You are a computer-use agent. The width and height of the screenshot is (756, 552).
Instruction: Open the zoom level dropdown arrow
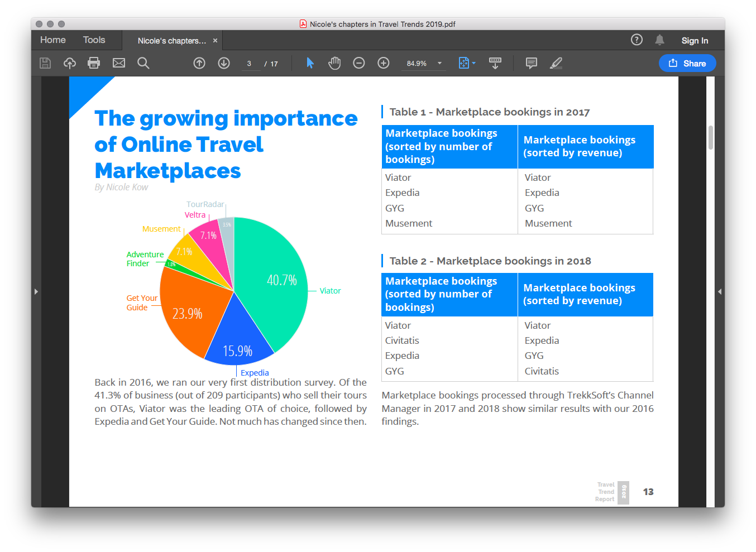[x=439, y=63]
